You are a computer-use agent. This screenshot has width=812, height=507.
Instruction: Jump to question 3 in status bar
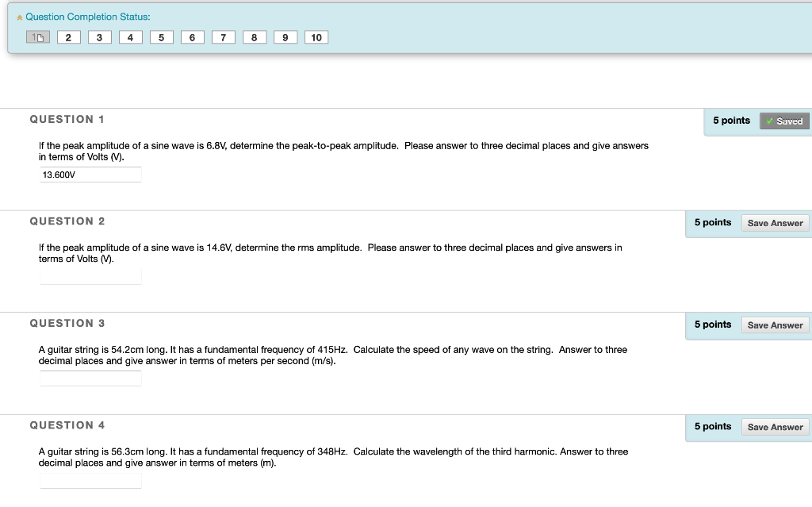click(x=99, y=37)
